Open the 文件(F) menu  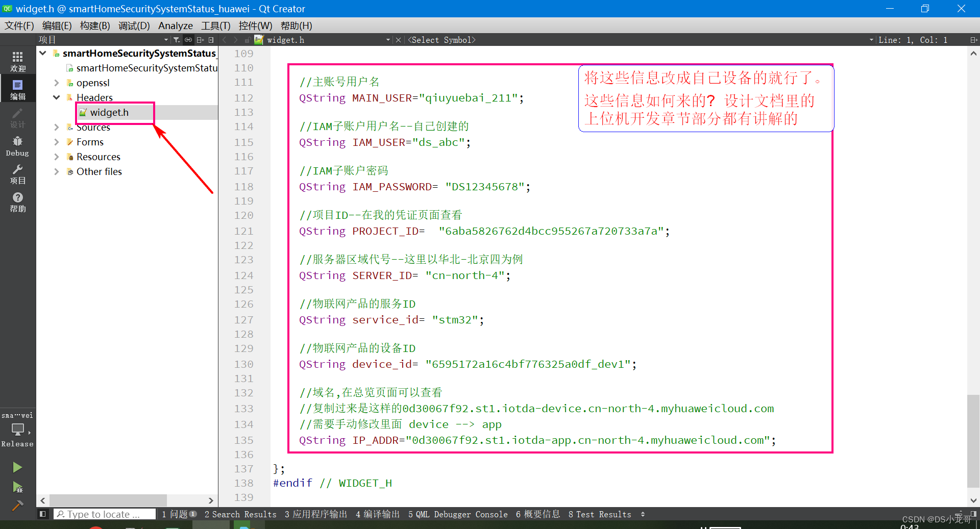point(19,26)
